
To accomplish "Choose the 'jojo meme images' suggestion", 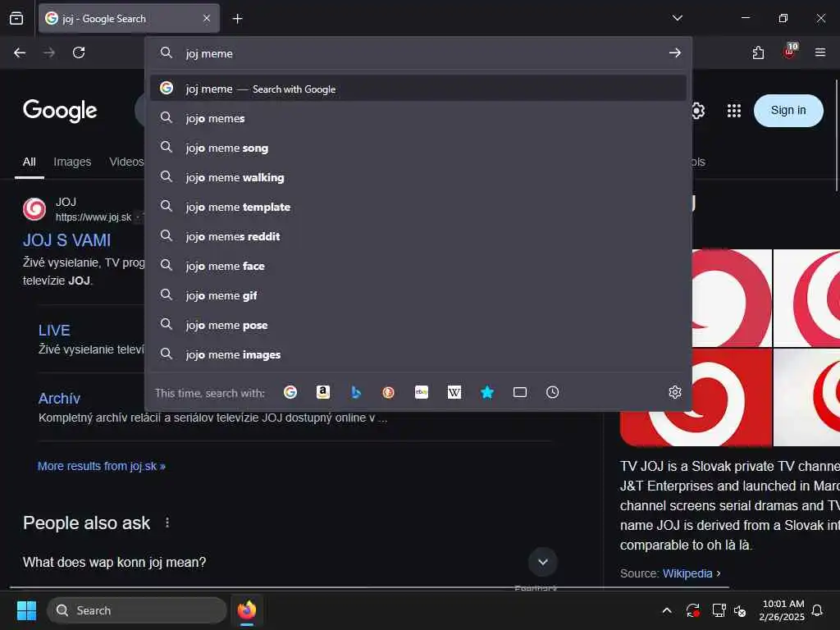I will [418, 354].
